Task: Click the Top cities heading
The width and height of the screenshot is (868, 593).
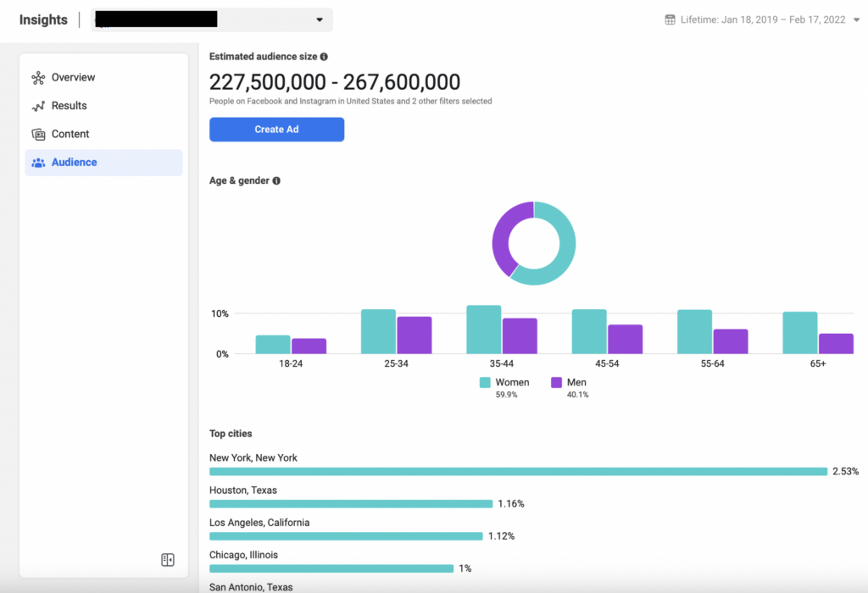Action: 231,434
